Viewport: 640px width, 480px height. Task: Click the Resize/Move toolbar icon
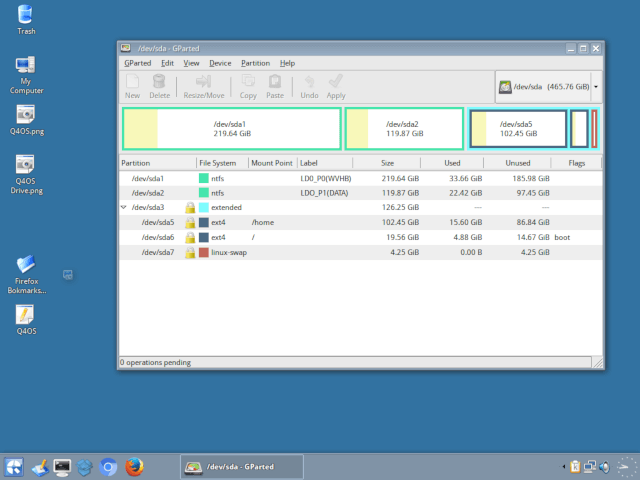[203, 86]
